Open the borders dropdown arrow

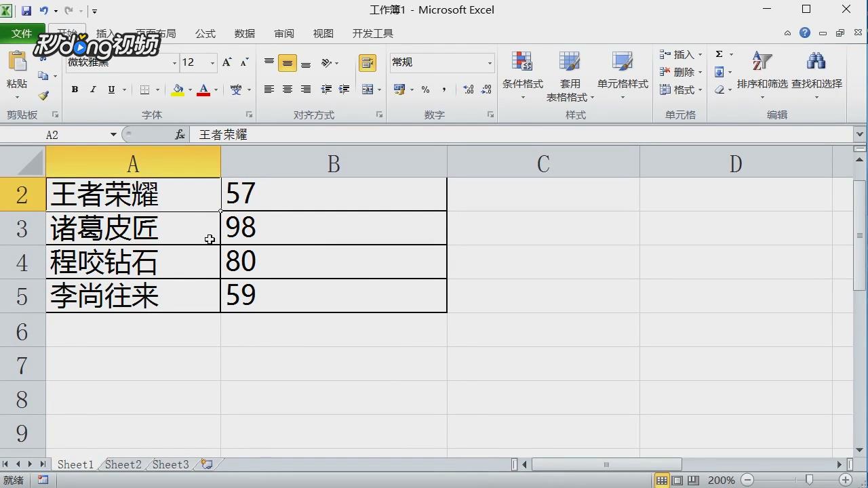pyautogui.click(x=157, y=89)
